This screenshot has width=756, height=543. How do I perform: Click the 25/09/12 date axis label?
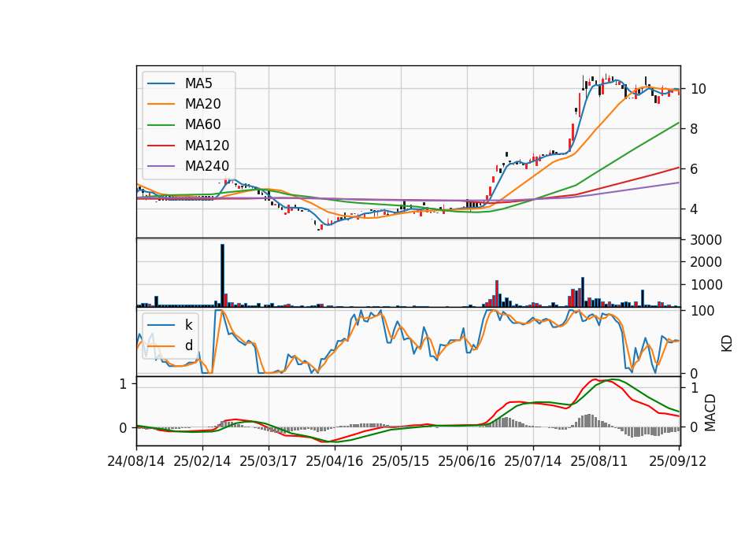[x=677, y=462]
